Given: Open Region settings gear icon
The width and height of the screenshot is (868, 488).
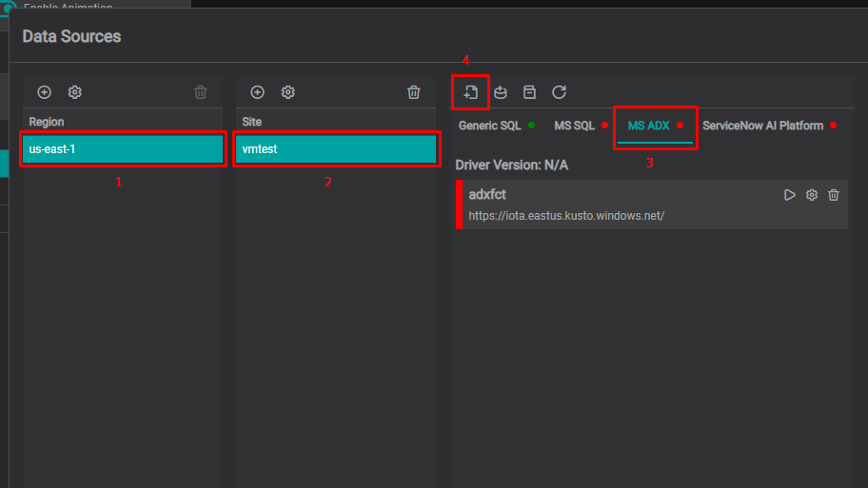Looking at the screenshot, I should coord(75,92).
